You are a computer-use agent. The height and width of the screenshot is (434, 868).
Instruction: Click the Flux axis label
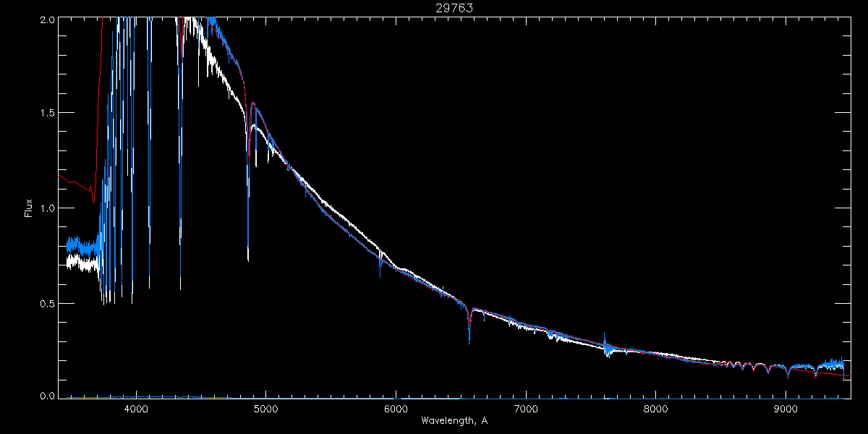pos(29,208)
